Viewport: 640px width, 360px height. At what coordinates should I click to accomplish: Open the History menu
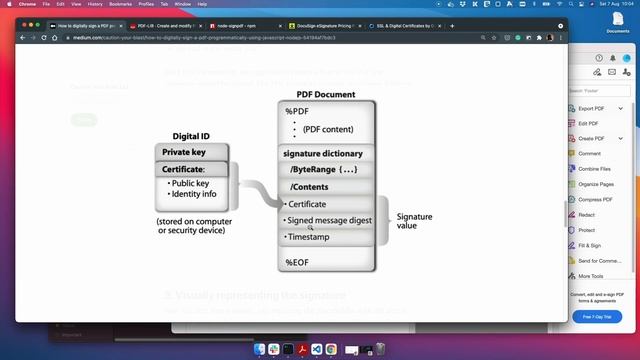click(95, 4)
